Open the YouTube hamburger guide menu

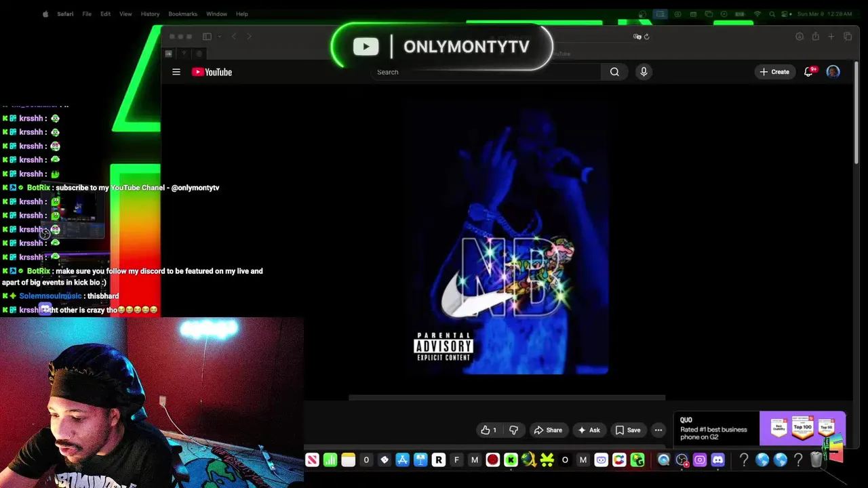(176, 72)
